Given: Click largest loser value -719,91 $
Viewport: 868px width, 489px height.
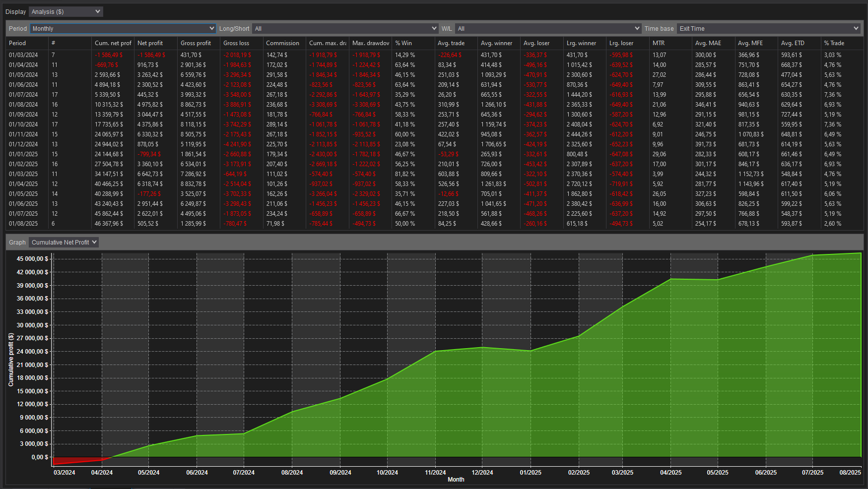Looking at the screenshot, I should [621, 184].
